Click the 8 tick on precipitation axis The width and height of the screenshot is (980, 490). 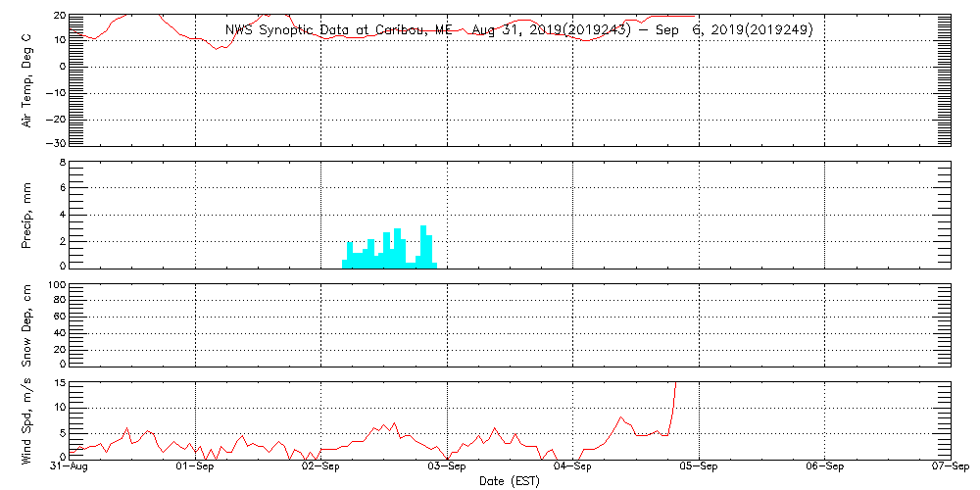(62, 163)
